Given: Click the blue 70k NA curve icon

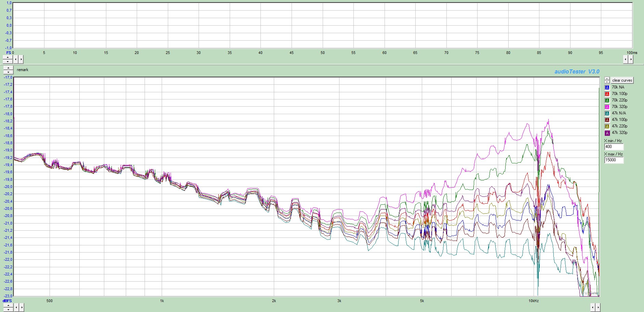Looking at the screenshot, I should (607, 87).
